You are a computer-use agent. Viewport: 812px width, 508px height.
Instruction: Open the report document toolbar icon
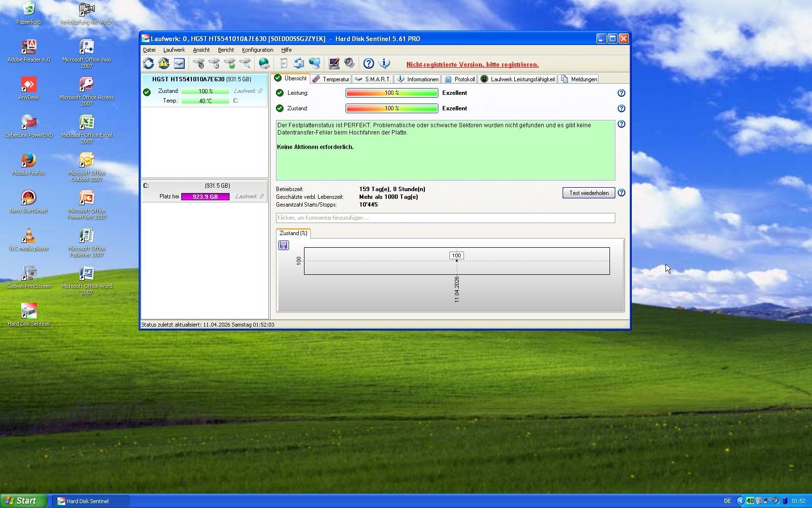[284, 63]
